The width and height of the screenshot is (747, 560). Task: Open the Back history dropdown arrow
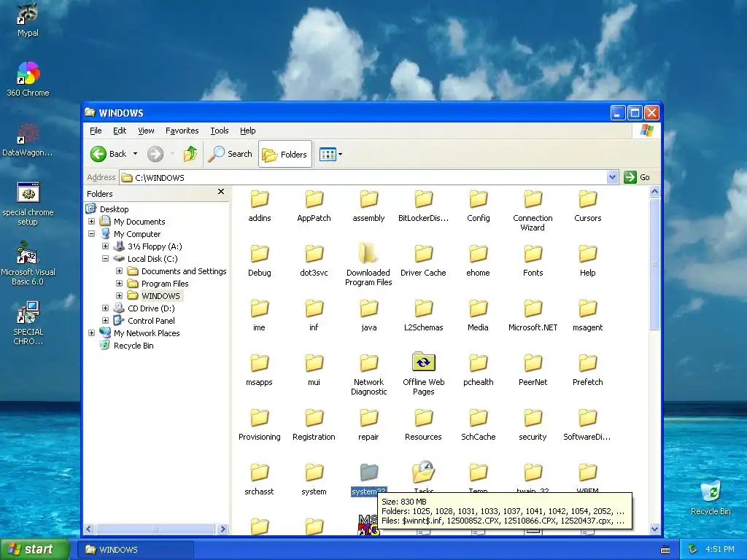[x=135, y=154]
